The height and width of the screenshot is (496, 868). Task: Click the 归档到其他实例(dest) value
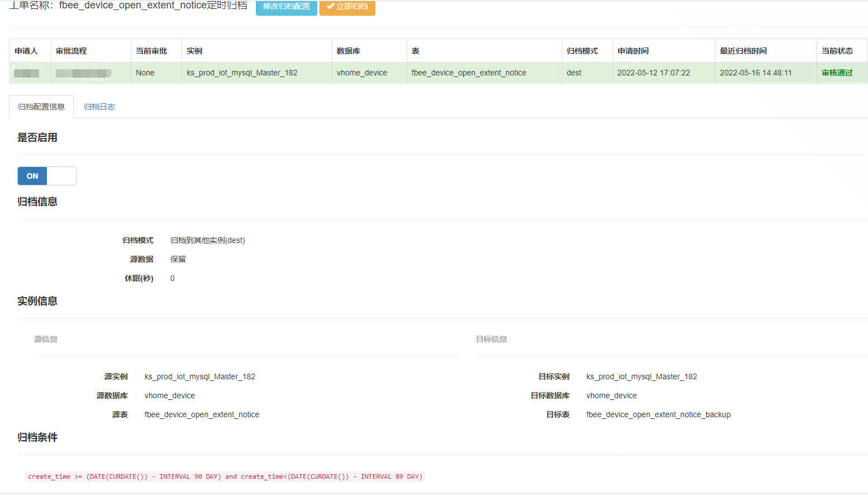point(208,240)
